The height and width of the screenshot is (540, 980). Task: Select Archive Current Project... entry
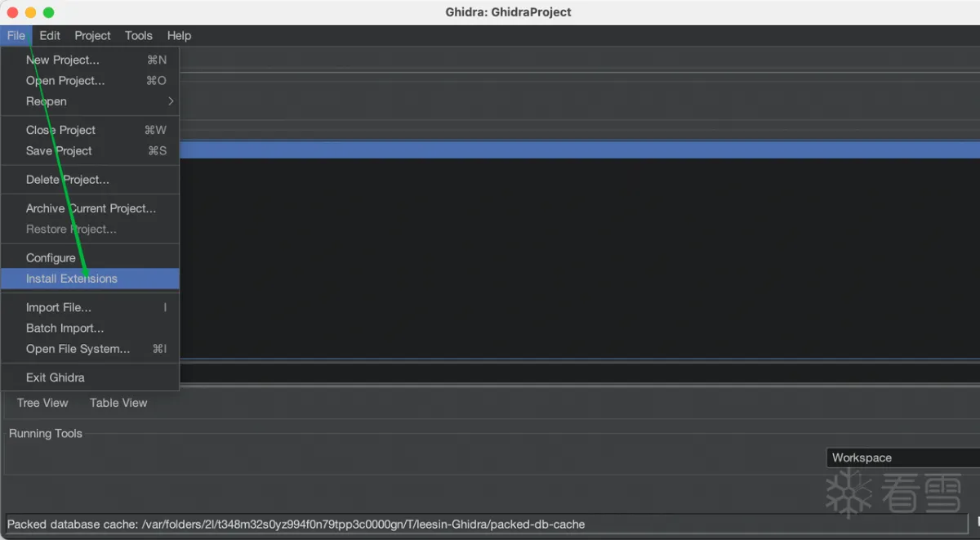(90, 208)
